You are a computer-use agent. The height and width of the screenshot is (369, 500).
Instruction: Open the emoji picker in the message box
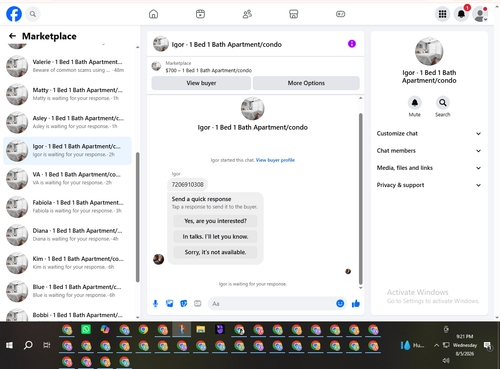tap(340, 303)
